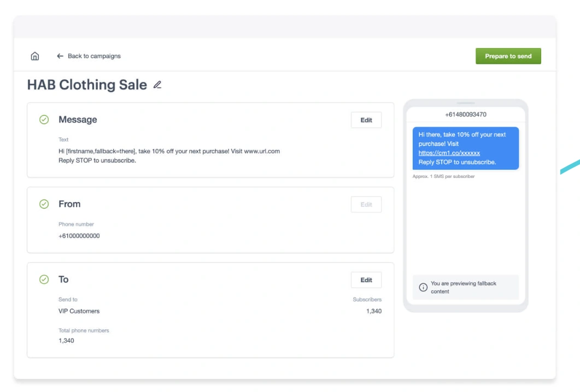Click the blue SMS preview bubble
Screen dimensions: 580x392
point(466,149)
